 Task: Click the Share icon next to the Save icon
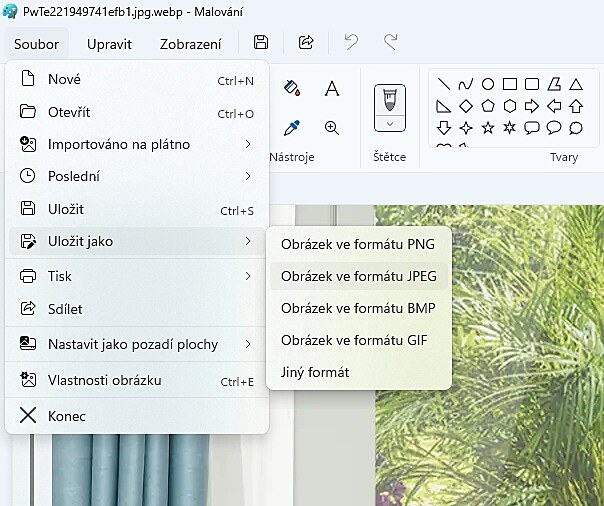tap(306, 43)
